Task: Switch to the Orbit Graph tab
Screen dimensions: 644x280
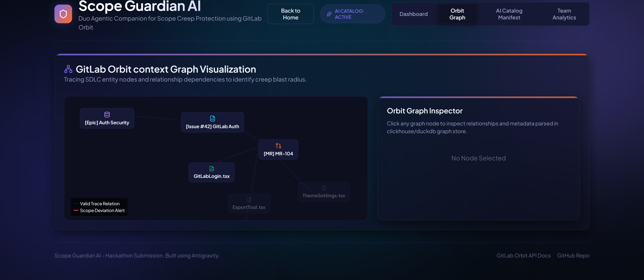Action: point(457,14)
